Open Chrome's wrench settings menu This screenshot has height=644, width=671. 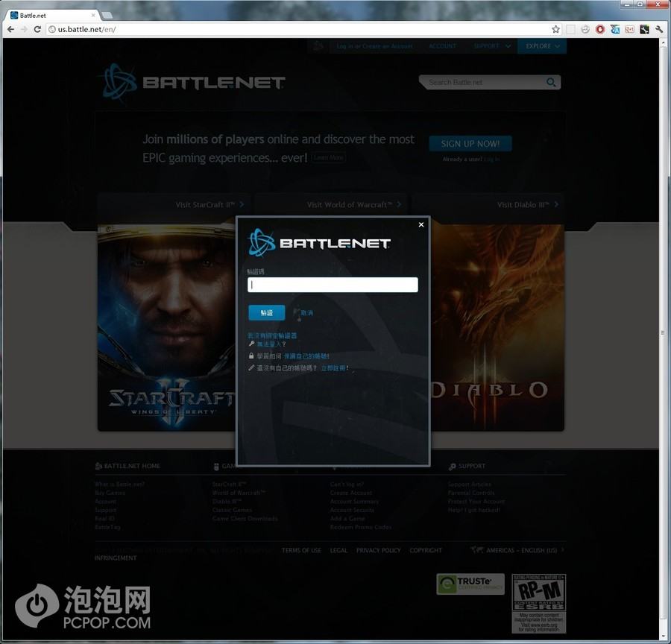click(x=659, y=29)
